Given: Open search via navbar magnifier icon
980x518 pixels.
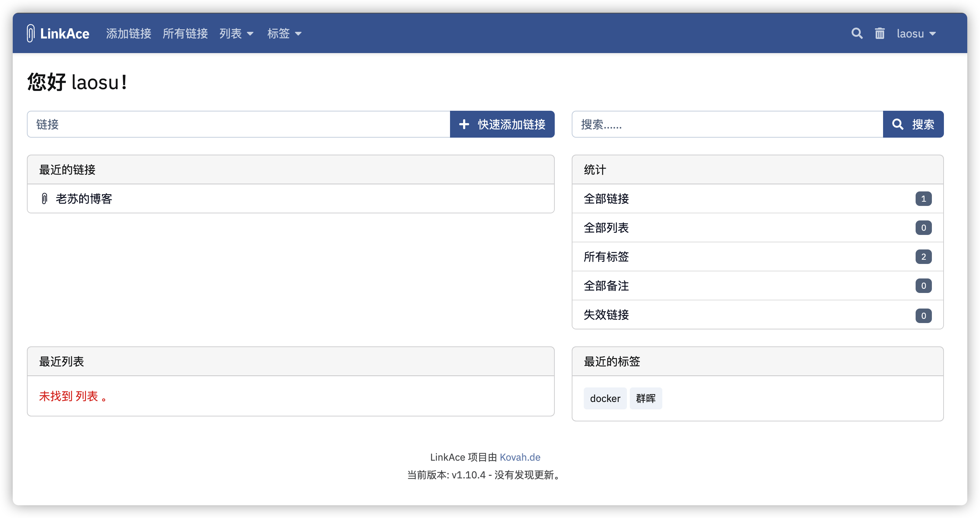Looking at the screenshot, I should point(857,34).
